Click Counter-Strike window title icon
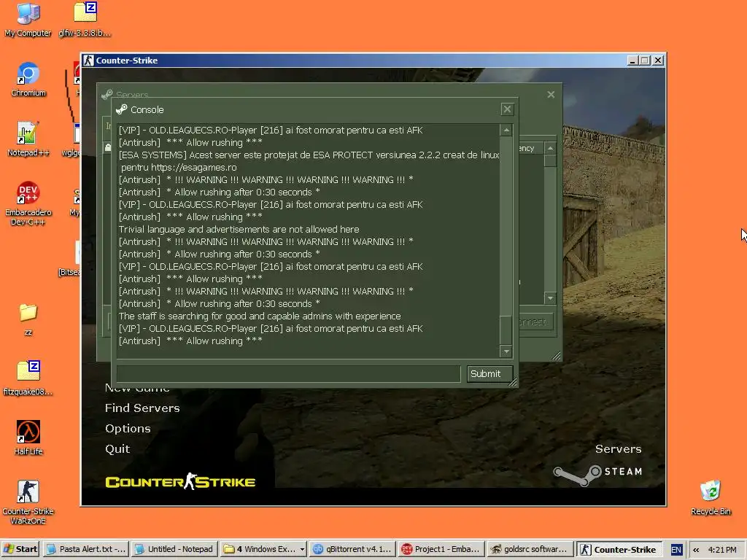This screenshot has width=747, height=560. [x=88, y=61]
